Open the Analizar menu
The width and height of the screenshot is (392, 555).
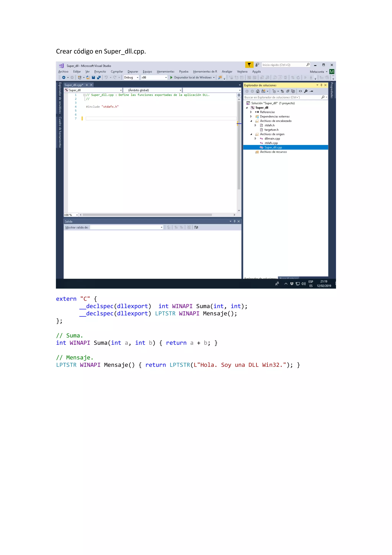(227, 71)
